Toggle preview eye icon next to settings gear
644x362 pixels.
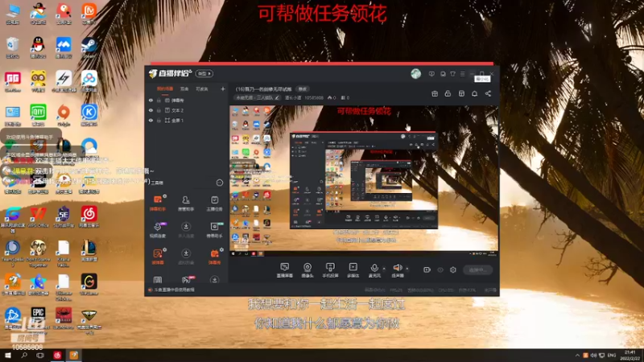coord(440,269)
